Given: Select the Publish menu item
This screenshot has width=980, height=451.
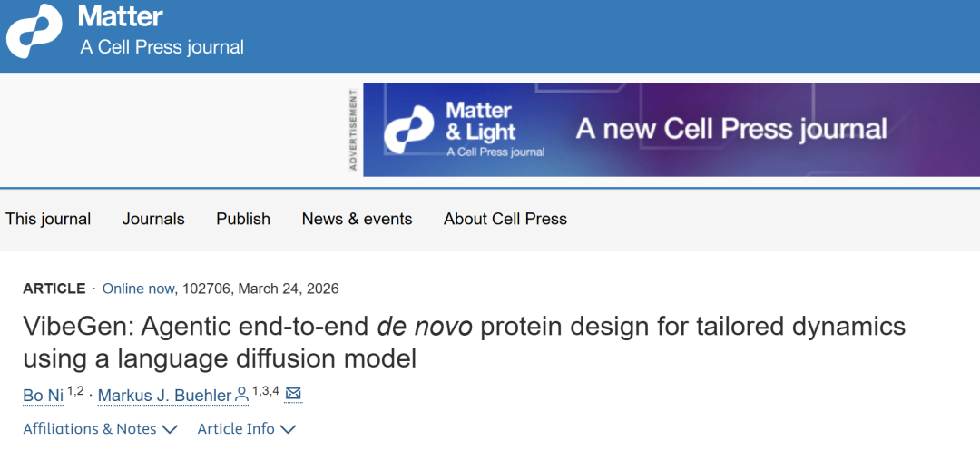Looking at the screenshot, I should (243, 219).
